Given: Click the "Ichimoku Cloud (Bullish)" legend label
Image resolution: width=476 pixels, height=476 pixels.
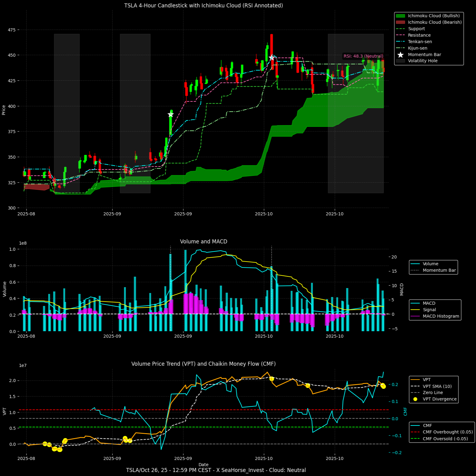Looking at the screenshot, I should pyautogui.click(x=434, y=16).
